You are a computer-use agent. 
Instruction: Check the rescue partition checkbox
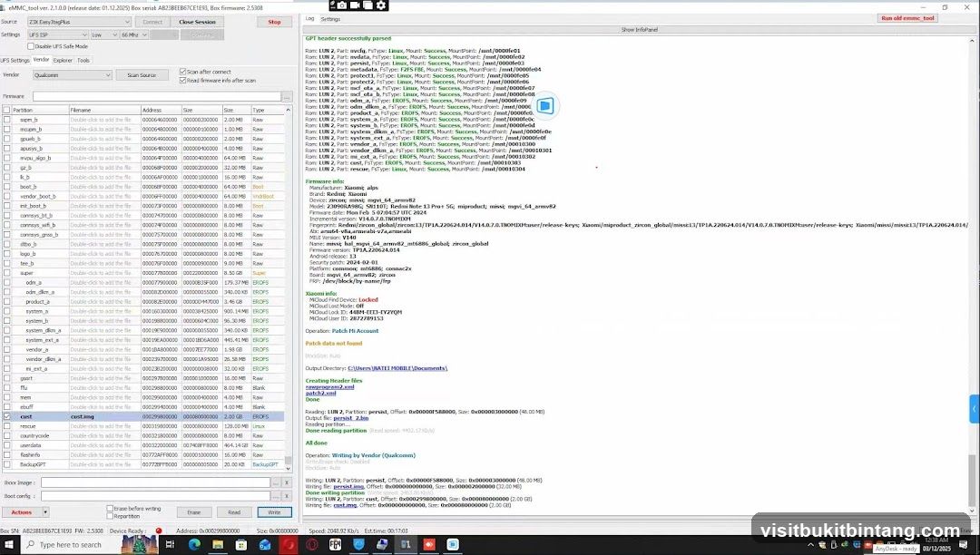(x=7, y=425)
